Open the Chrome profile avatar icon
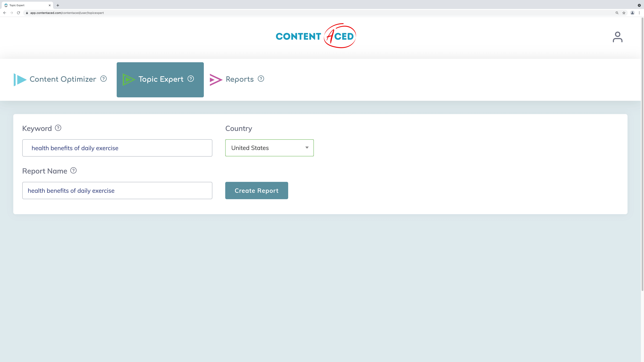The image size is (644, 362). 633,13
